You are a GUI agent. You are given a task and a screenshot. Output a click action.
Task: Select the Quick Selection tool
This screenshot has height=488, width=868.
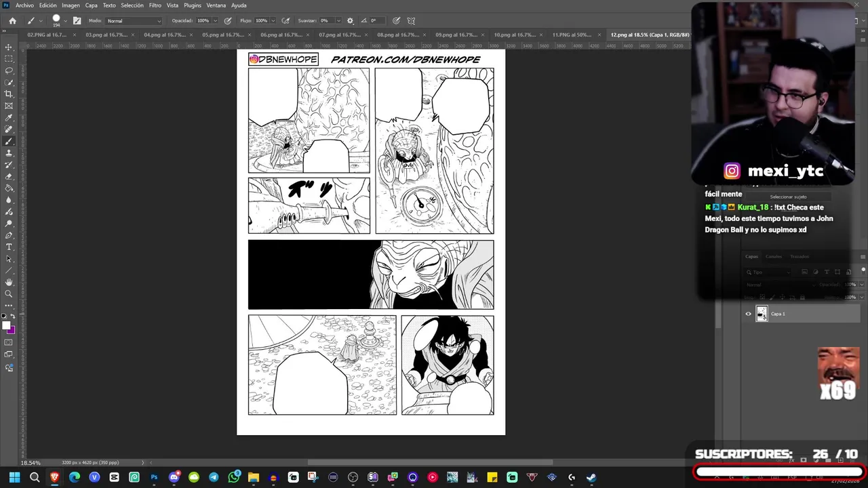[x=9, y=82]
